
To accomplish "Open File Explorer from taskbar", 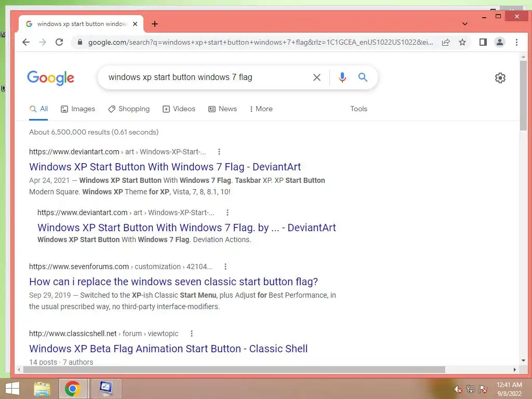I will click(x=42, y=389).
